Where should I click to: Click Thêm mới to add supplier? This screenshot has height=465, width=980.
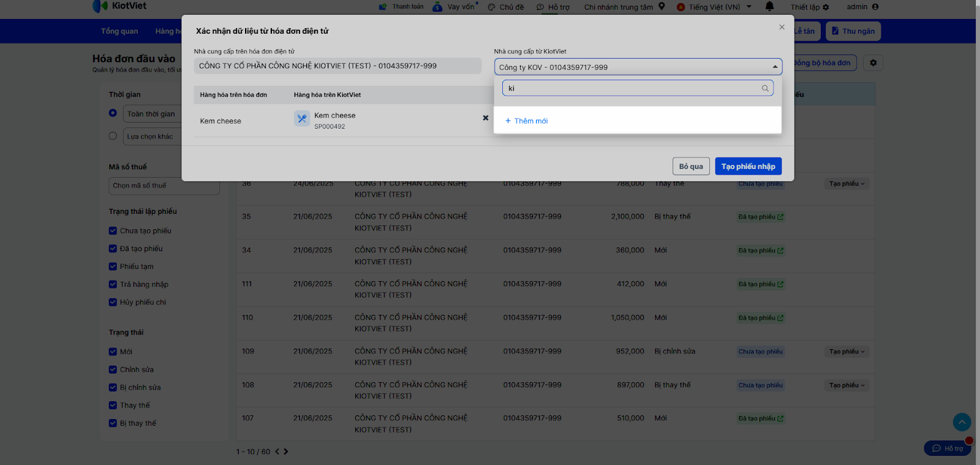pos(527,121)
